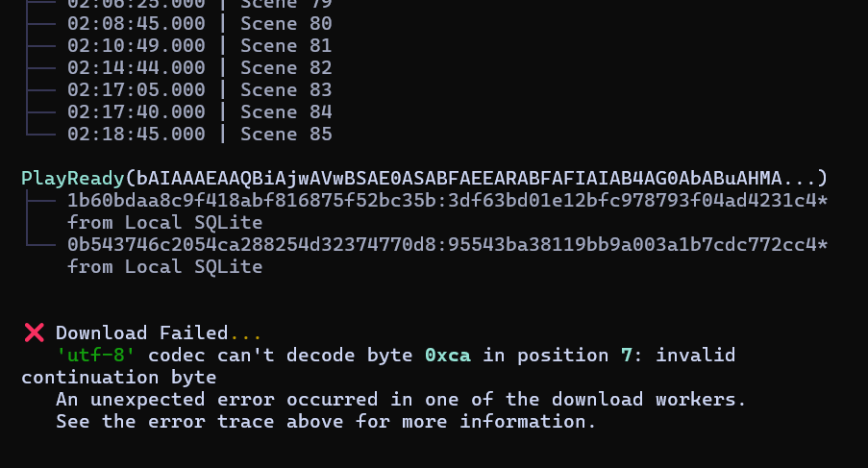This screenshot has height=468, width=868.
Task: Select the Scene 85 chapter label
Action: pyautogui.click(x=285, y=134)
